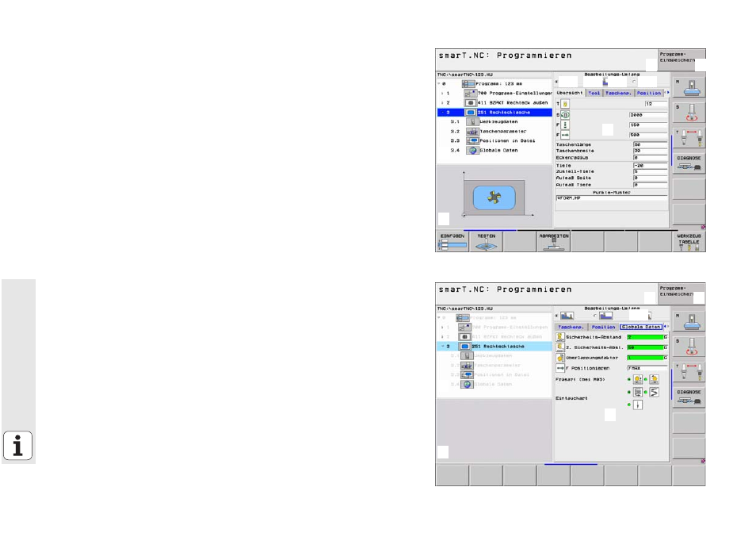Open the Übersicht tab

tap(570, 93)
